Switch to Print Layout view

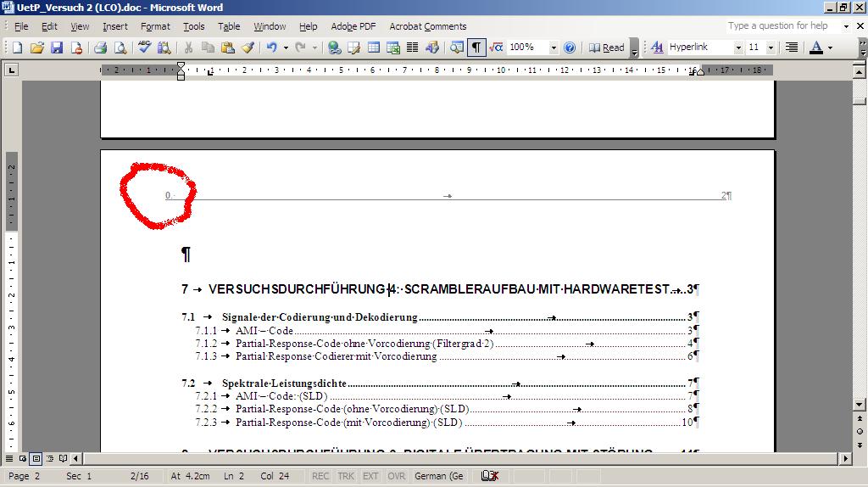click(36, 458)
